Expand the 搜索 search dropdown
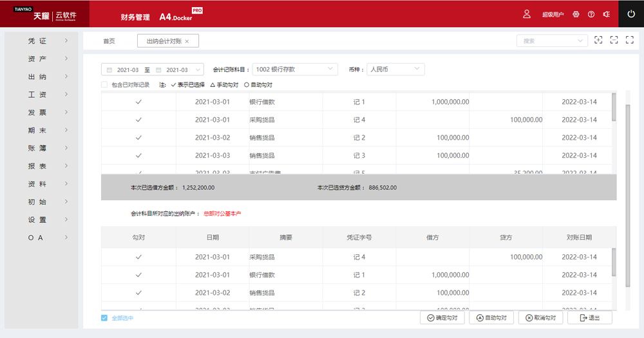The width and height of the screenshot is (644, 338). pyautogui.click(x=552, y=41)
